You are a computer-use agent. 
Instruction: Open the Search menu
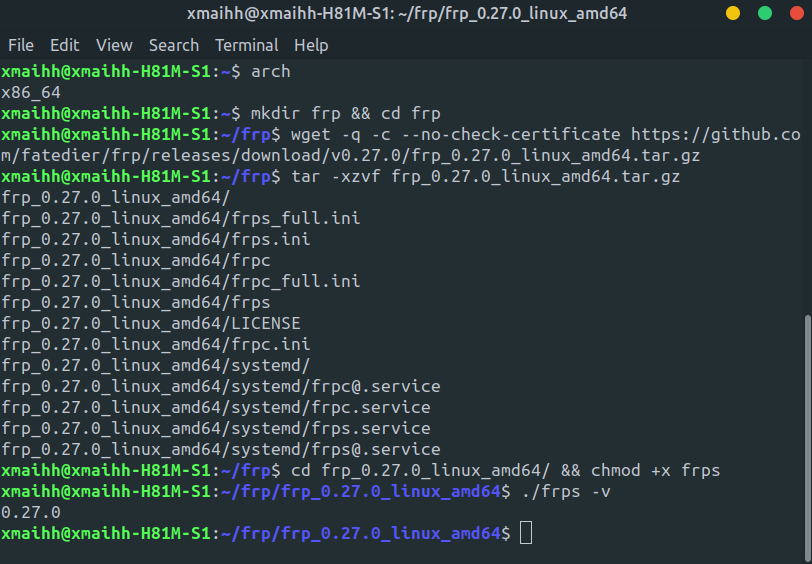click(174, 45)
